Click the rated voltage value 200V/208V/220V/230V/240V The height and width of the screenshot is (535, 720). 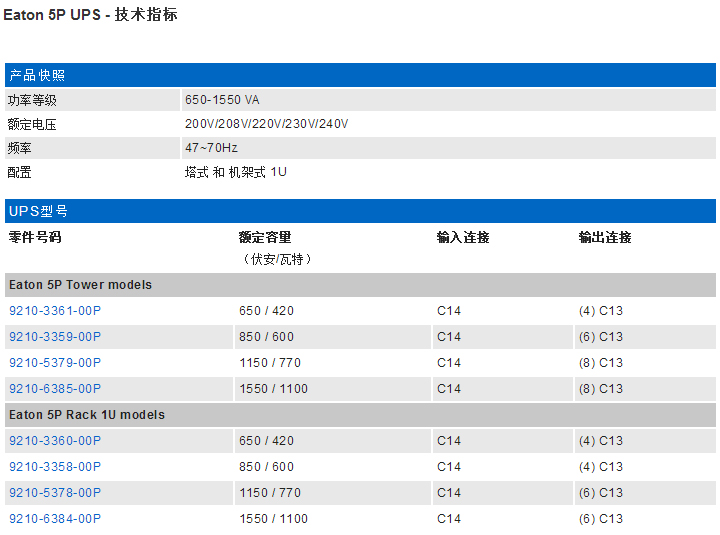266,124
